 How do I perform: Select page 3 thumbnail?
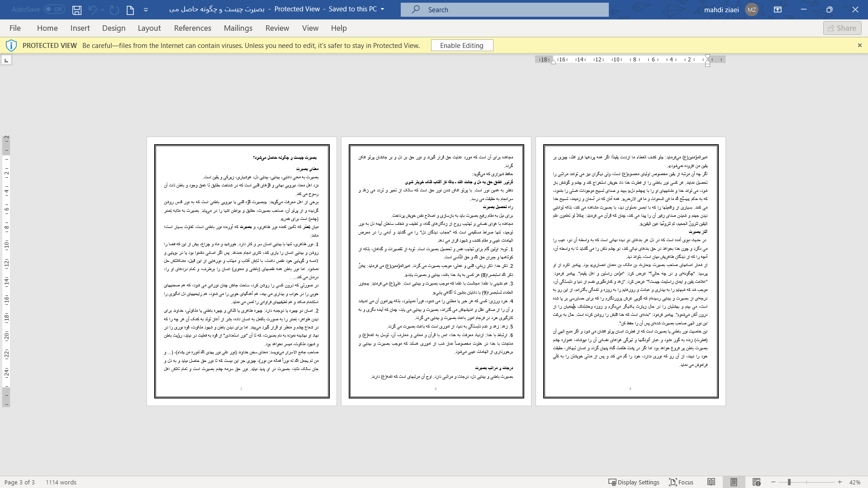click(631, 271)
